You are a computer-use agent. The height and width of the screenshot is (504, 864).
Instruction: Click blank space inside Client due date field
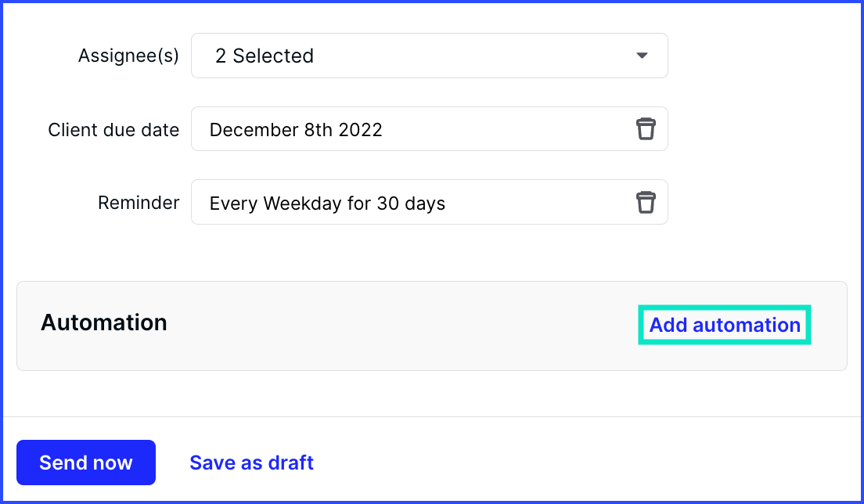[507, 129]
